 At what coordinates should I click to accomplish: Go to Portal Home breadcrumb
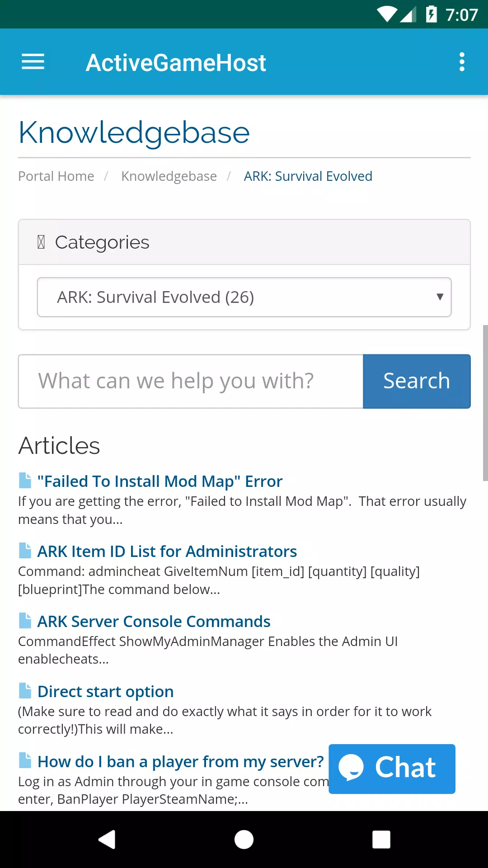(x=56, y=176)
